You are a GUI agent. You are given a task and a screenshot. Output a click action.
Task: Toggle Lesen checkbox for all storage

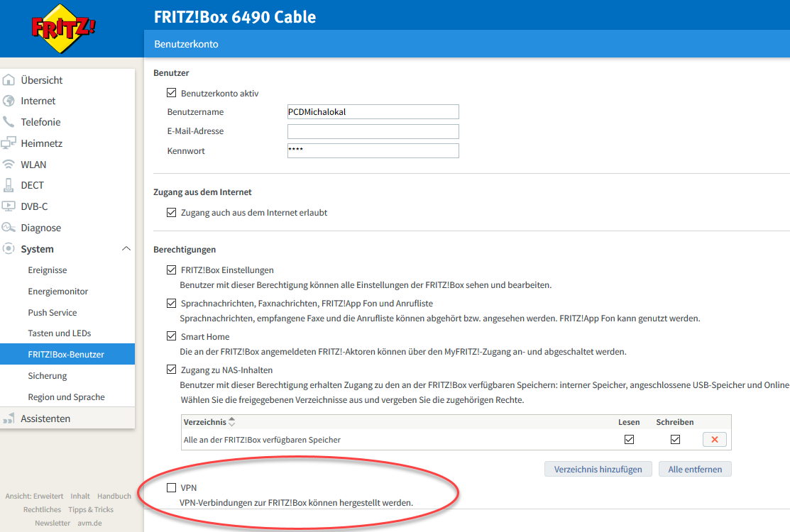(630, 439)
